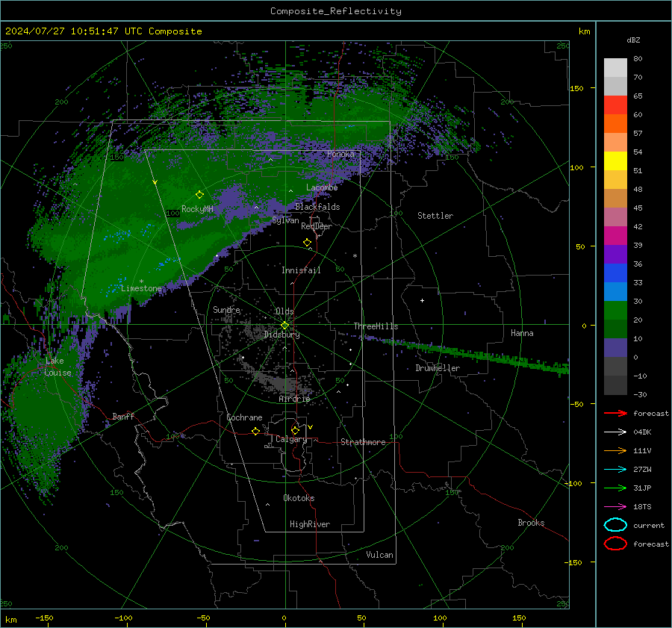Image resolution: width=672 pixels, height=628 pixels.
Task: Select the green 30 dBZ color swatch
Action: click(615, 311)
